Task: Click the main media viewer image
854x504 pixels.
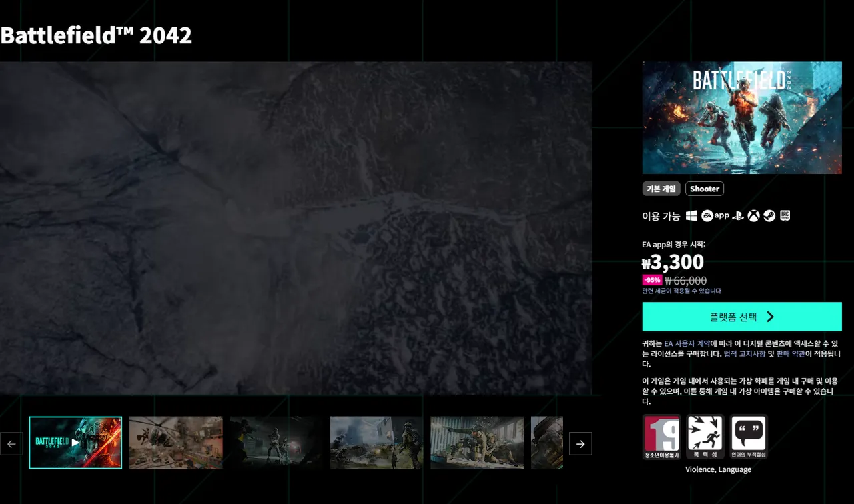Action: (x=296, y=228)
